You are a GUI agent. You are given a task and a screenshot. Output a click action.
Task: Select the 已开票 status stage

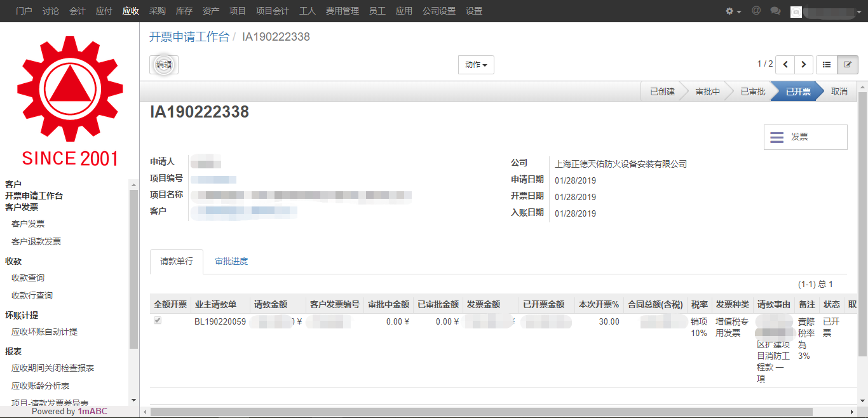[x=798, y=91]
